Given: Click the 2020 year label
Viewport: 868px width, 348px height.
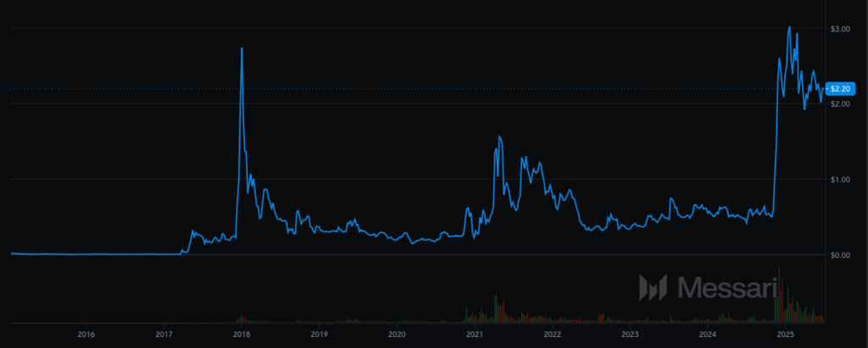Looking at the screenshot, I should click(x=397, y=334).
